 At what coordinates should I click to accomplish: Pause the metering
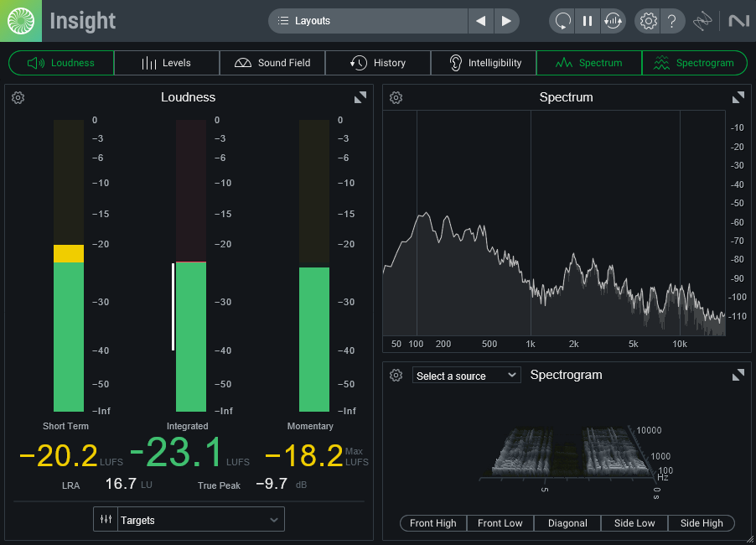coord(588,21)
